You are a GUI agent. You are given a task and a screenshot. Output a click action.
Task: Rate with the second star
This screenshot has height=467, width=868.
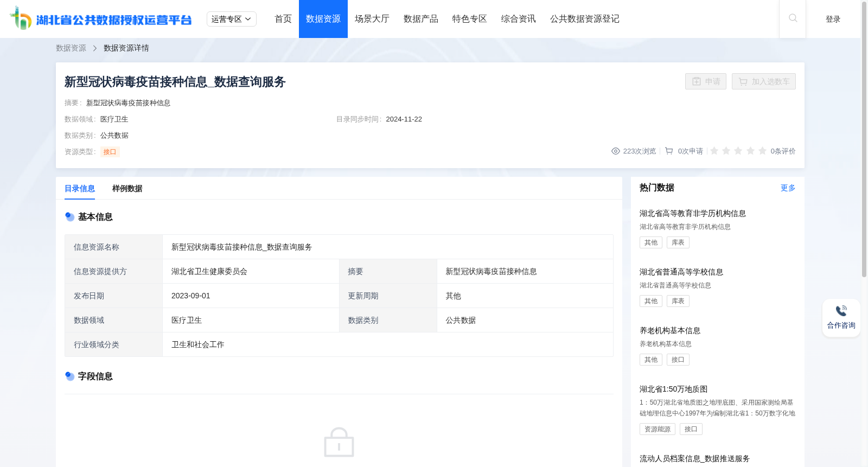coord(726,151)
